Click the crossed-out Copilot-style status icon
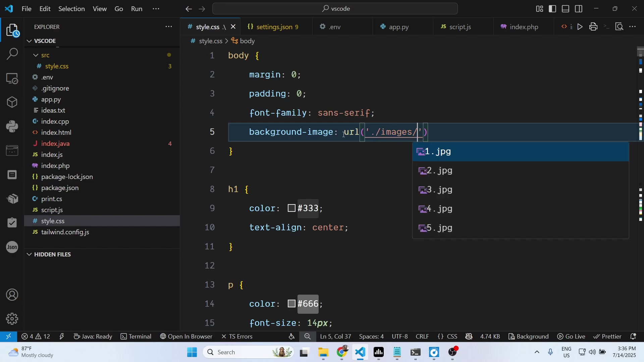The width and height of the screenshot is (644, 362). tap(469, 337)
